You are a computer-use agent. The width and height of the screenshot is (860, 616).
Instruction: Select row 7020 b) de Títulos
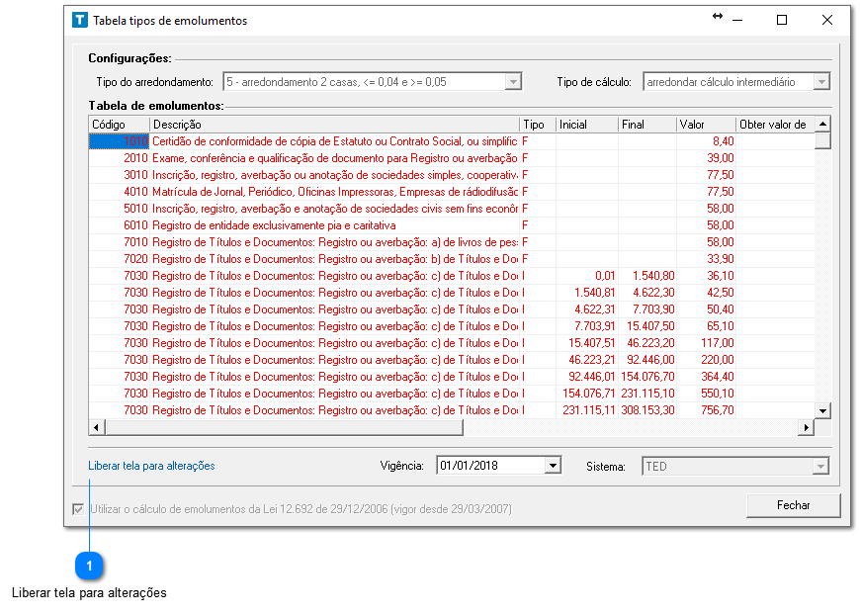[452, 259]
